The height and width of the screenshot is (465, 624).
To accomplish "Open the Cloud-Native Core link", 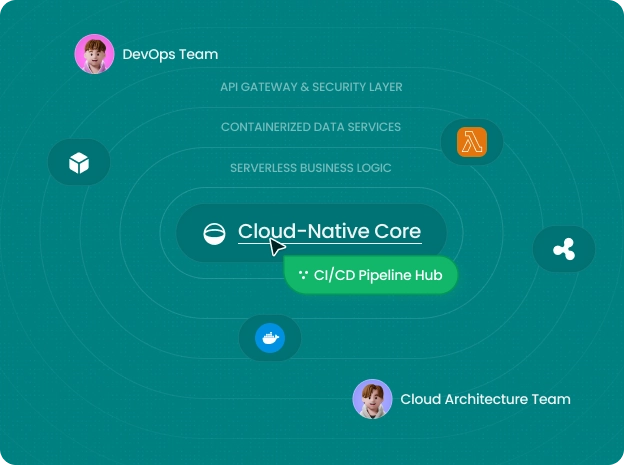I will [330, 232].
